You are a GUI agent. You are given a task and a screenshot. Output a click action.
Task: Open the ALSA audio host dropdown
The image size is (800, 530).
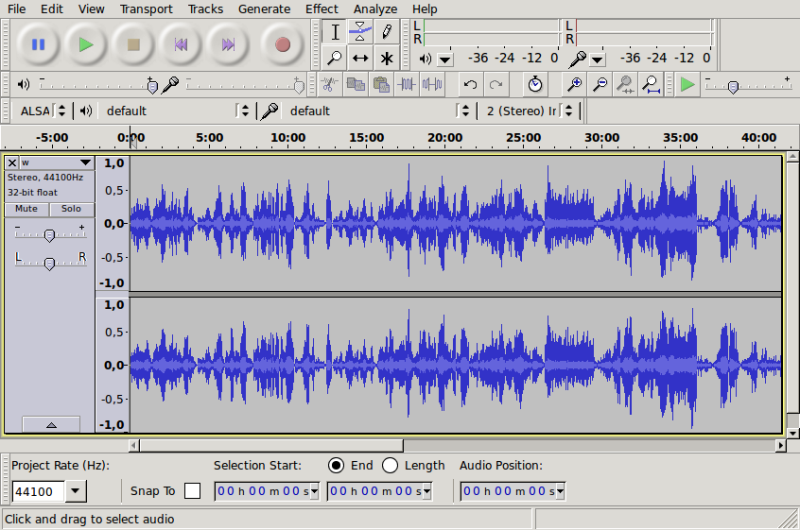tap(44, 111)
